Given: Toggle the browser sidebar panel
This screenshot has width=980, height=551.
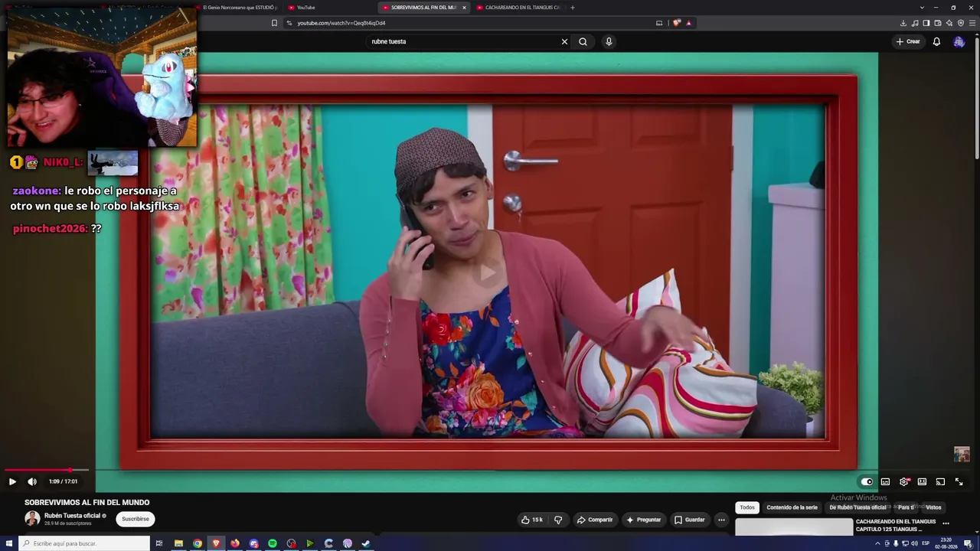Looking at the screenshot, I should (926, 23).
